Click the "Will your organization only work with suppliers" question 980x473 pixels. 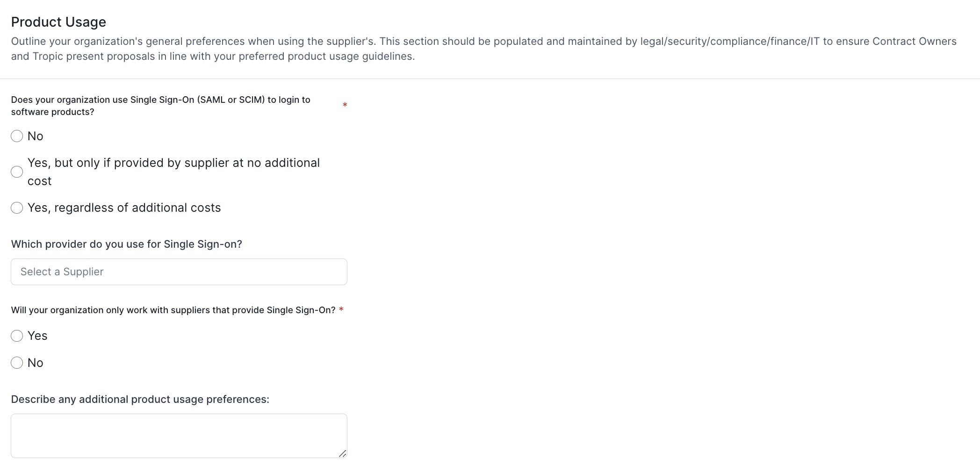[x=173, y=310]
